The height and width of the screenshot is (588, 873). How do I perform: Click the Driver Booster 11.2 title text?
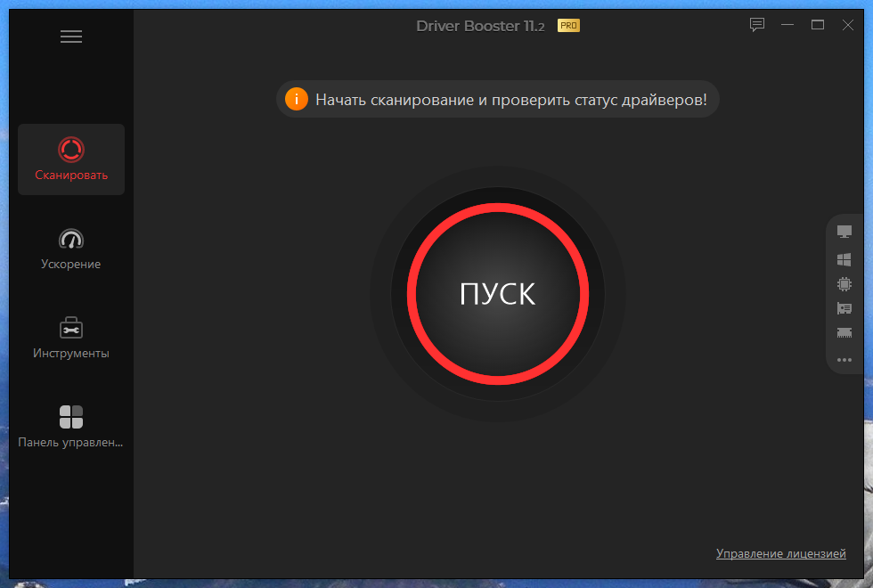pos(480,26)
